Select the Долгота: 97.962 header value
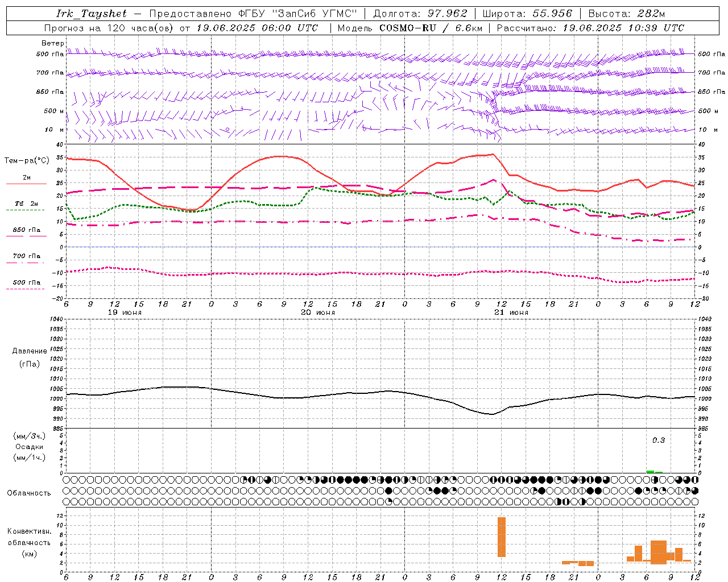The height and width of the screenshot is (582, 728). tap(420, 14)
